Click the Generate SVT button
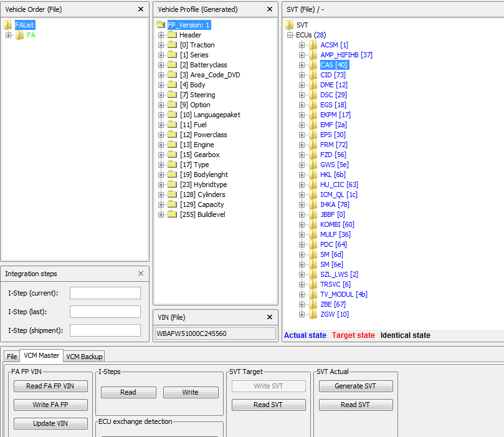This screenshot has width=504, height=437. (356, 386)
